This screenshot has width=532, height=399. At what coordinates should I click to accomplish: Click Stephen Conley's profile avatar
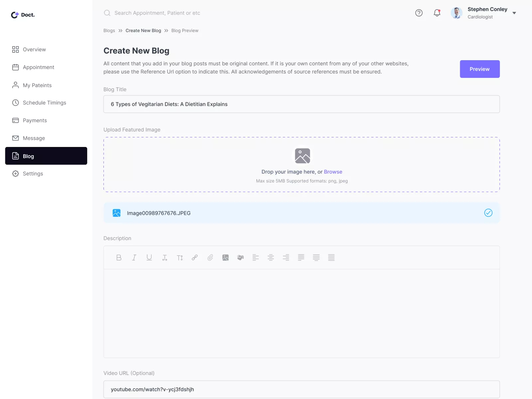coord(457,13)
